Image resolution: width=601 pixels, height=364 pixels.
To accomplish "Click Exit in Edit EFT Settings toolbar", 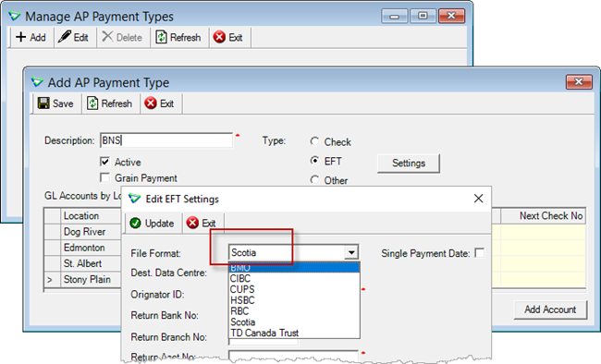I will [202, 223].
